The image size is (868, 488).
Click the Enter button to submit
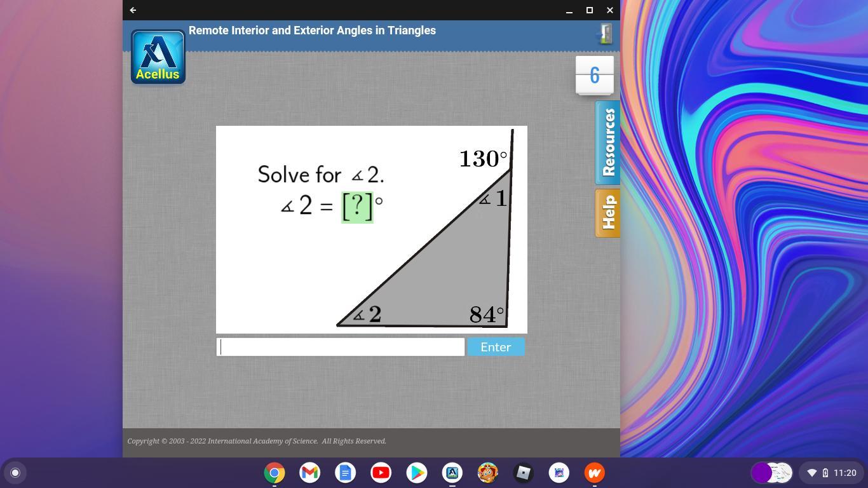tap(496, 347)
